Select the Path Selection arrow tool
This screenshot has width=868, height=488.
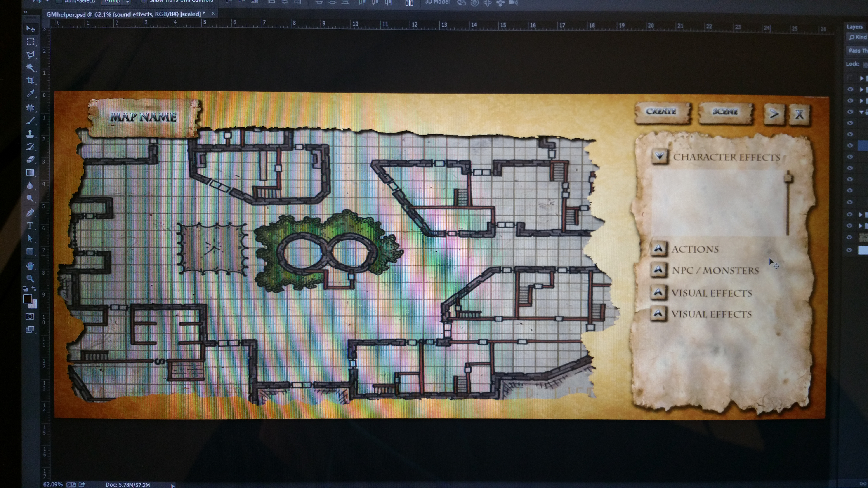[x=30, y=238]
